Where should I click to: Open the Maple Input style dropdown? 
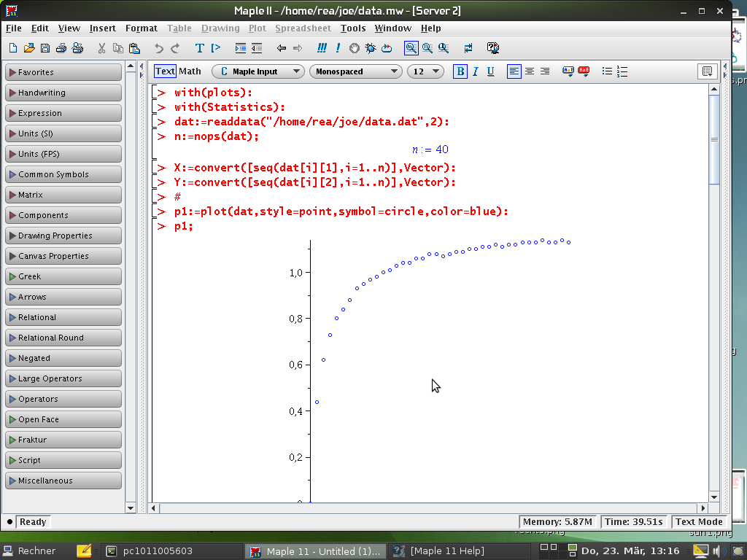(x=258, y=71)
